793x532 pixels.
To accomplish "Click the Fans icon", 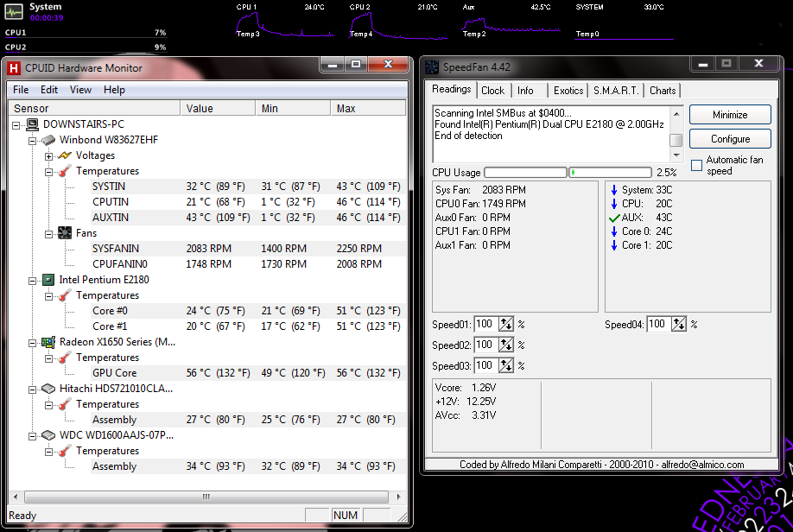I will (x=65, y=233).
